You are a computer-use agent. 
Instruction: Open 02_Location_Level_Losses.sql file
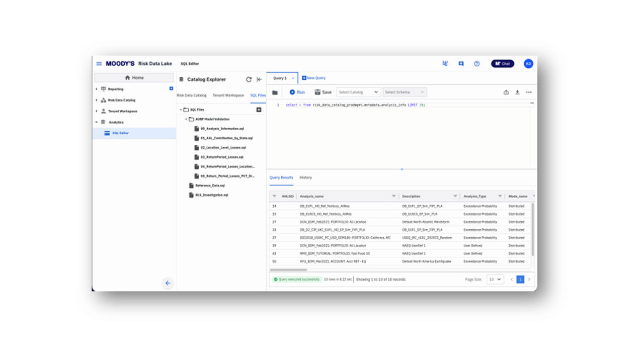[x=223, y=148]
